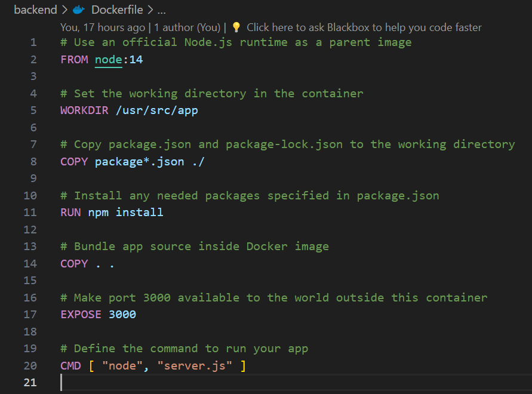Click the FROM keyword on line 2
This screenshot has height=394, width=532.
(x=73, y=59)
